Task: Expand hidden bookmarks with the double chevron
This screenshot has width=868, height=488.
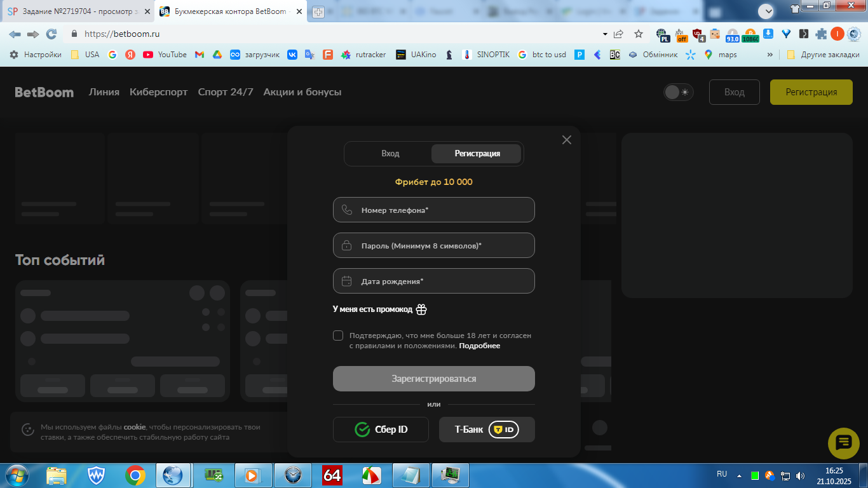Action: click(x=770, y=55)
